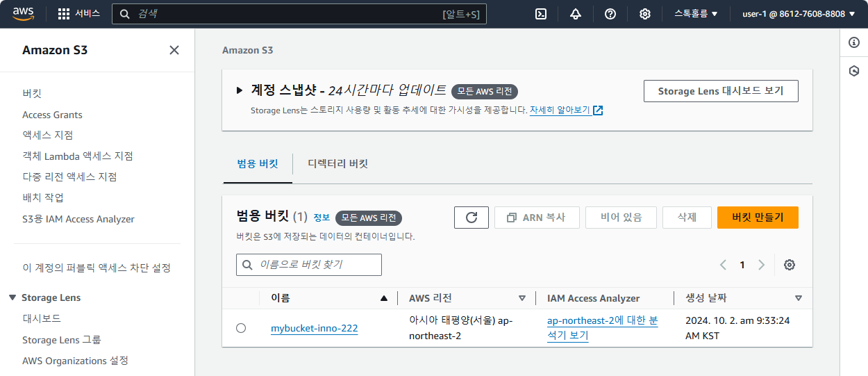Viewport: 868px width, 376px height.
Task: Go to previous page of buckets
Action: pos(723,265)
